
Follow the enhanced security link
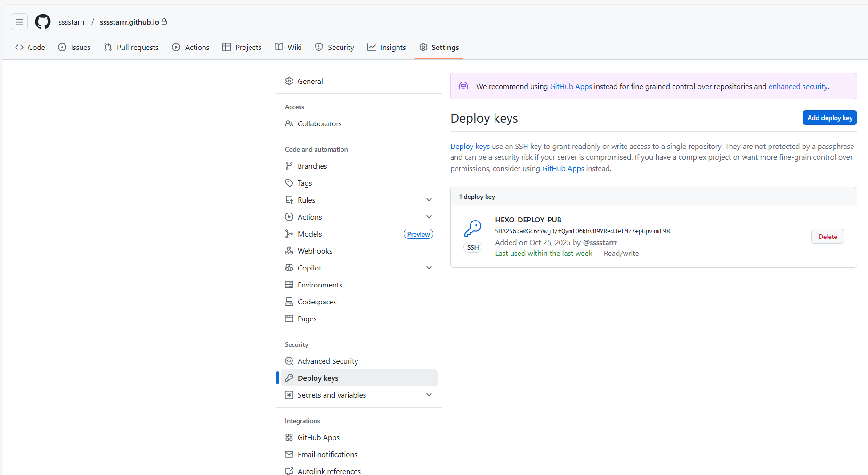[798, 87]
